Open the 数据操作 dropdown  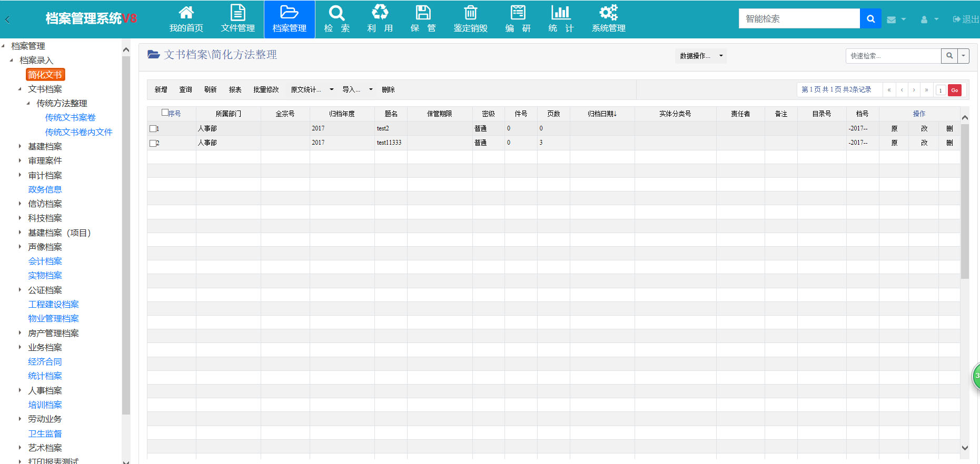tap(700, 56)
